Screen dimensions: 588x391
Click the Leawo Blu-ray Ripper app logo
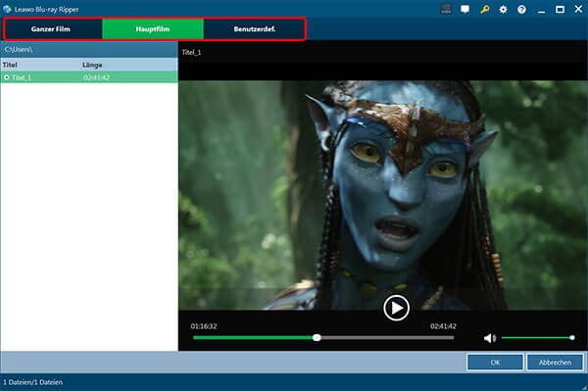7,9
